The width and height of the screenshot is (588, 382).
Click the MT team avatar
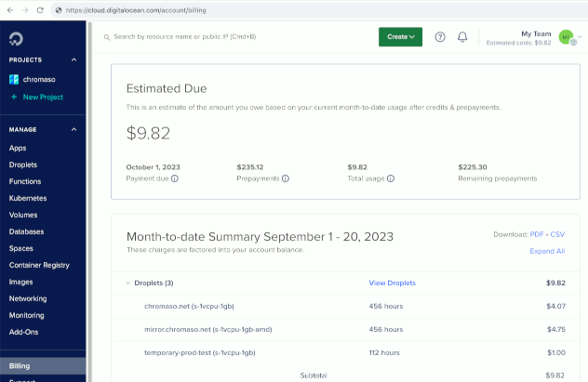pyautogui.click(x=566, y=37)
